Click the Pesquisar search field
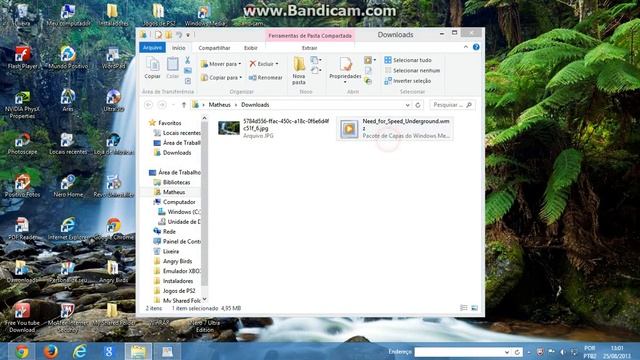This screenshot has height=360, width=640. [453, 105]
